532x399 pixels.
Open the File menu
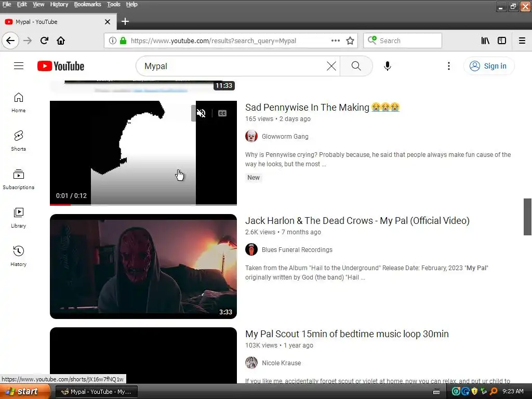(x=7, y=4)
